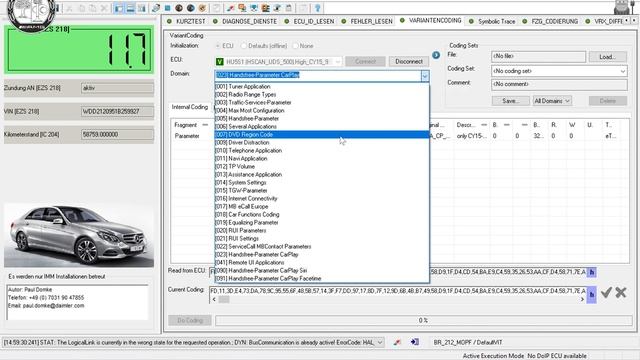Image resolution: width=640 pixels, height=360 pixels.
Task: Choose [007] DVD Region Code from list
Action: click(322, 135)
